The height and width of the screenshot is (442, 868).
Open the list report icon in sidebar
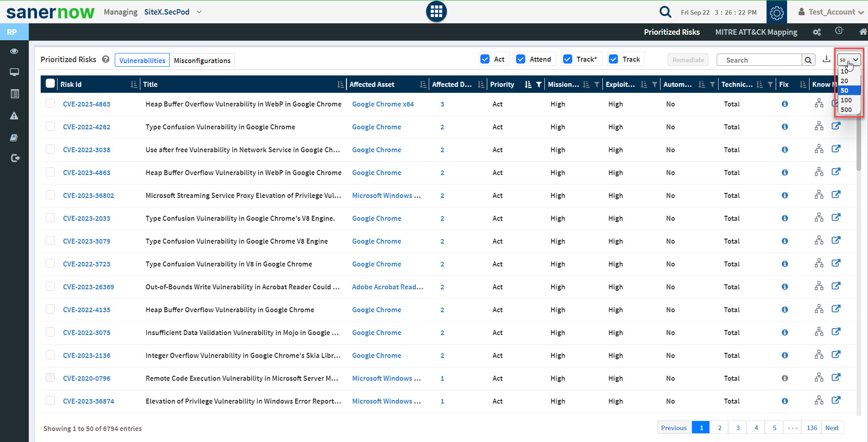pyautogui.click(x=14, y=94)
